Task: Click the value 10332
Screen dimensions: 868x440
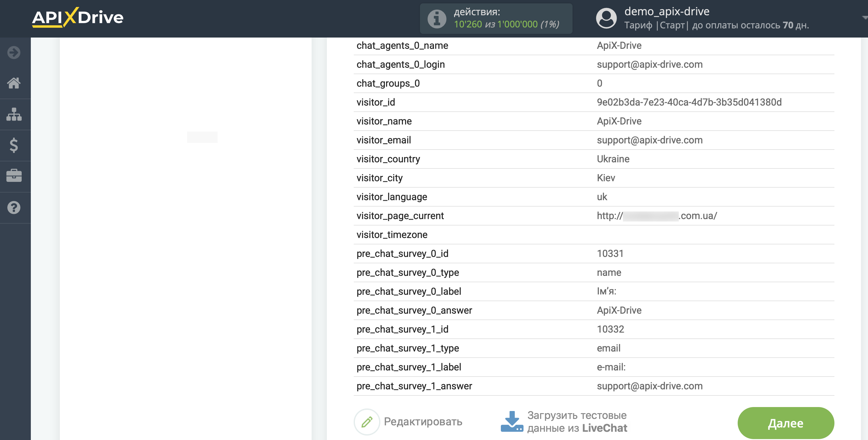Action: pos(611,329)
